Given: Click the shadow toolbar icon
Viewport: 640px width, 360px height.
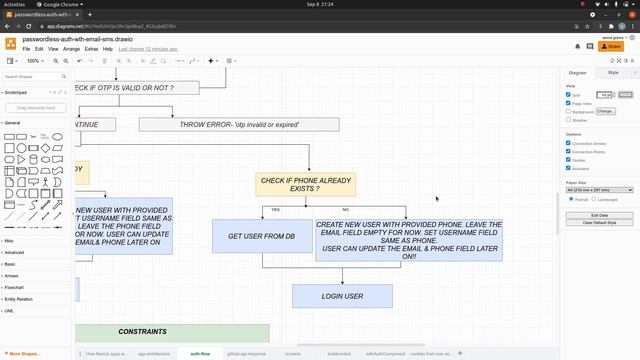Looking at the screenshot, I should [163, 61].
